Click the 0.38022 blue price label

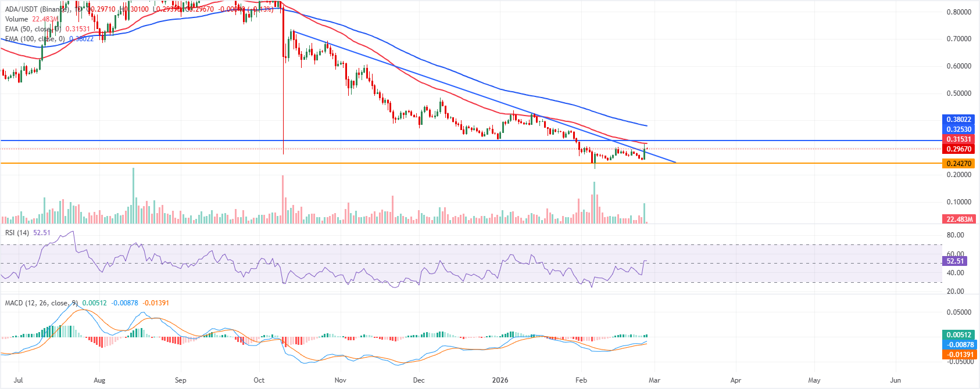tap(958, 120)
